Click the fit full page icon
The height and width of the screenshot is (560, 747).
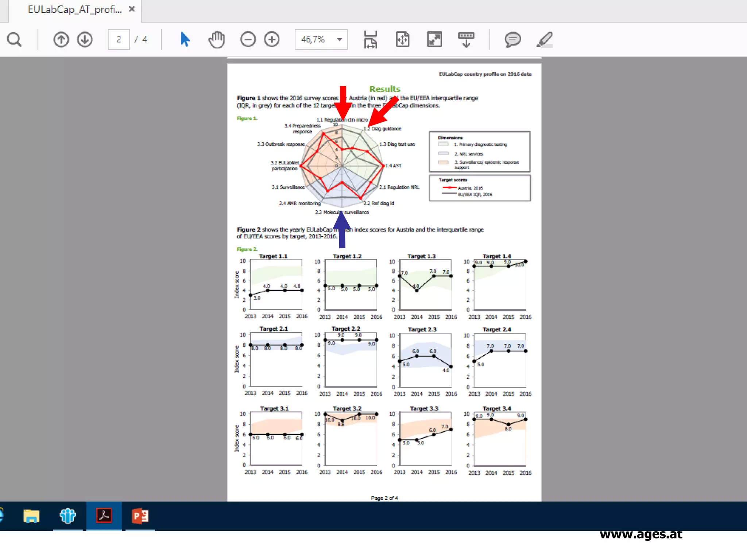[403, 39]
